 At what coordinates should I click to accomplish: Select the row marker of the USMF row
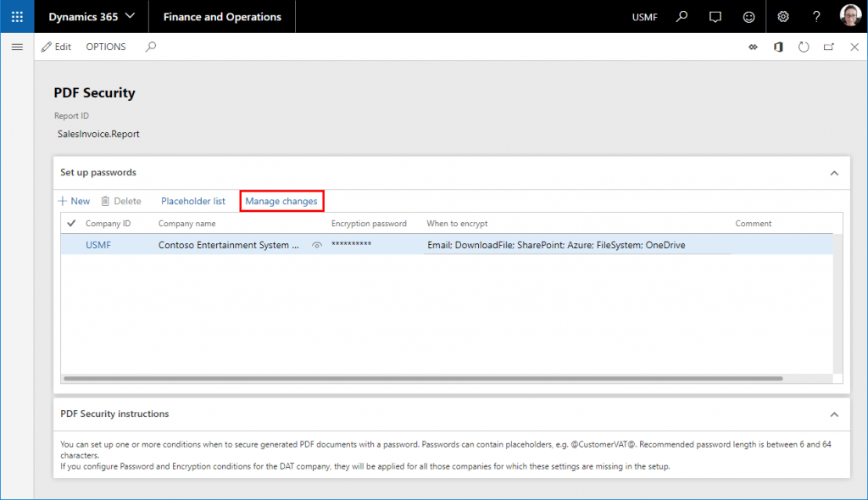(x=71, y=245)
